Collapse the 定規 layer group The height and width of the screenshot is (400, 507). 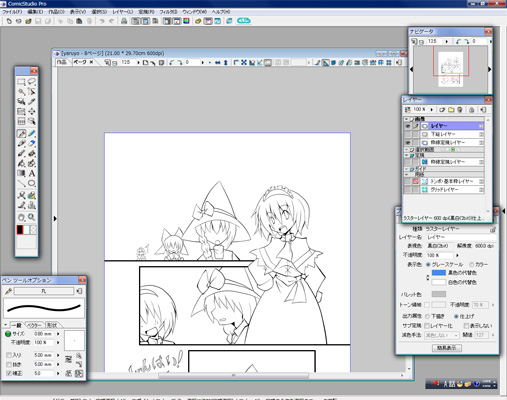coord(406,155)
